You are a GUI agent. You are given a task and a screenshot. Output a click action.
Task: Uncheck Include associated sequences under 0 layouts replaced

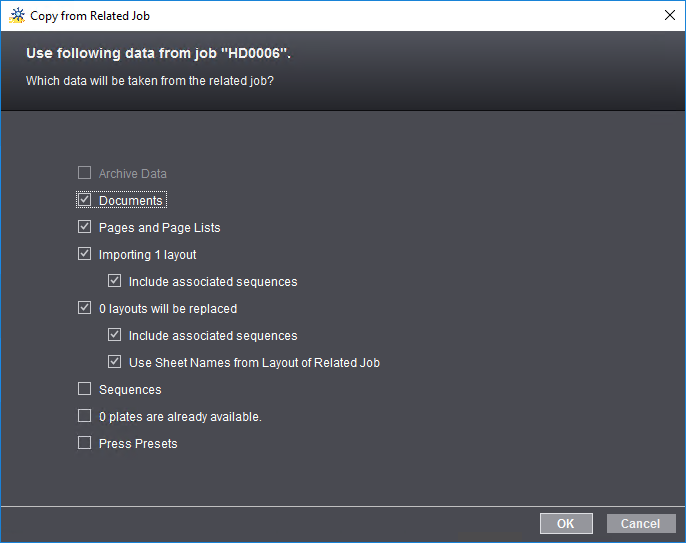[115, 335]
